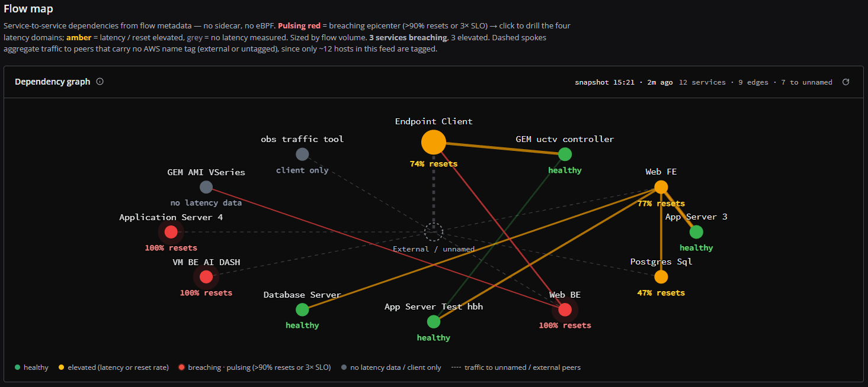Click the healthy green legend dot
Viewport: 868px width, 387px height.
click(x=17, y=367)
